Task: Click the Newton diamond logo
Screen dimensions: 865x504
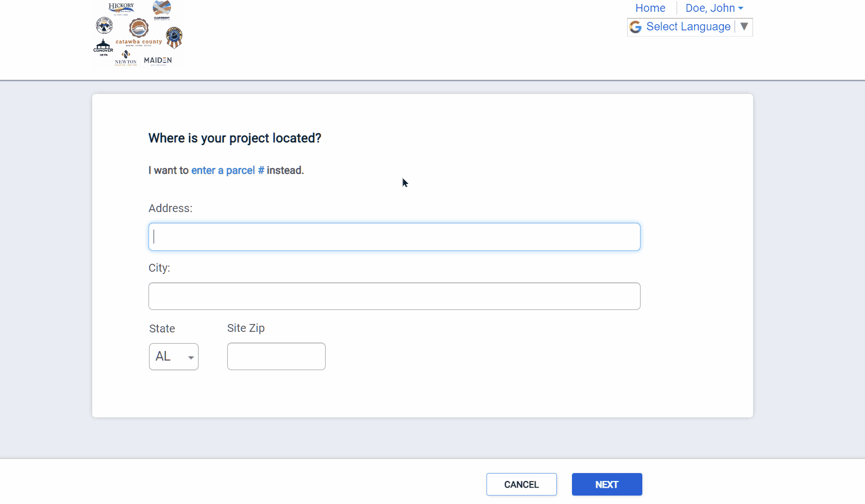Action: click(126, 57)
